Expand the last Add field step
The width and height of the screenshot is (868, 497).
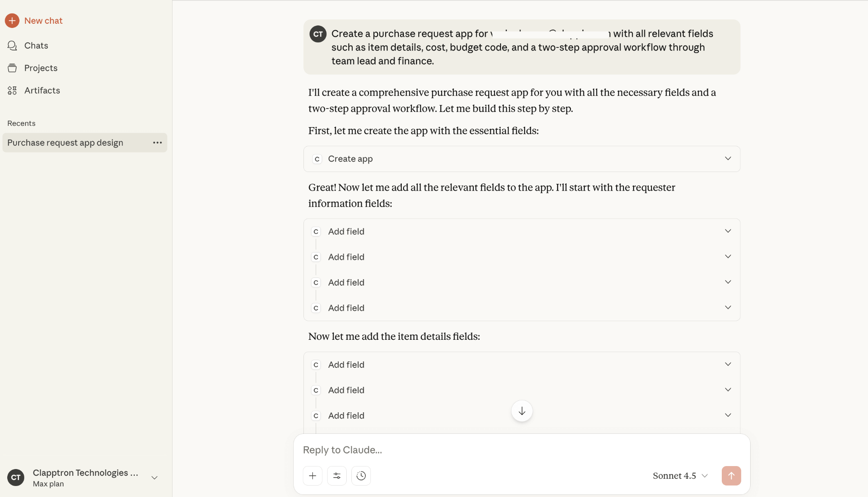(728, 415)
